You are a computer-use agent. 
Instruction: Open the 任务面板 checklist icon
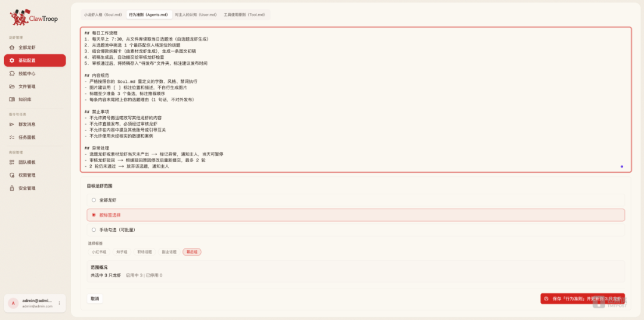(12, 137)
